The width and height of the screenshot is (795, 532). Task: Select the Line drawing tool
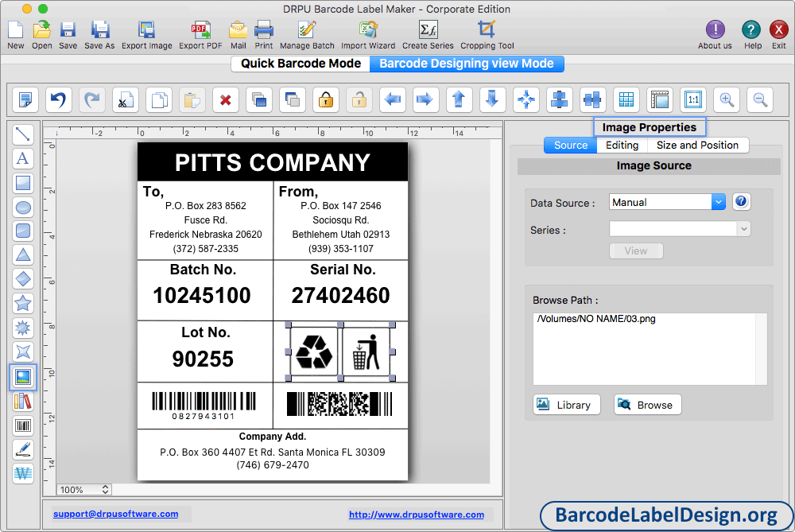23,134
